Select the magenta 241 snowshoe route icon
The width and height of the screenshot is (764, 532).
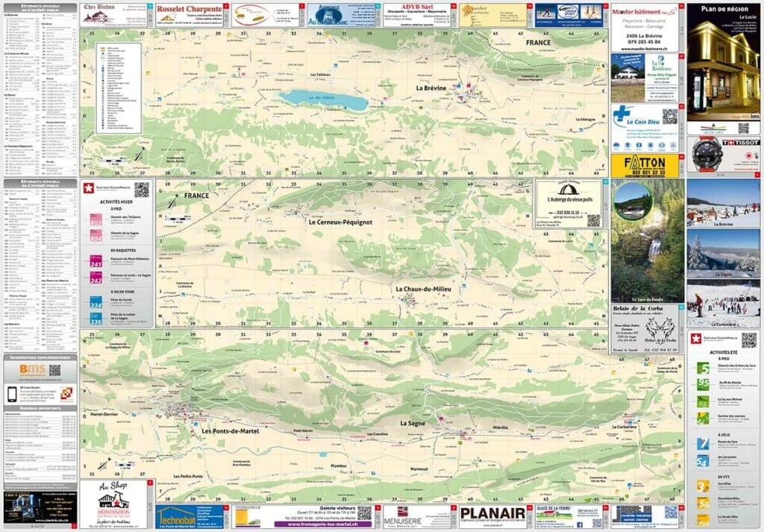click(x=96, y=262)
